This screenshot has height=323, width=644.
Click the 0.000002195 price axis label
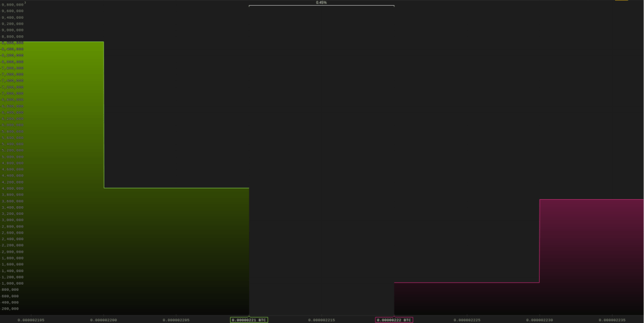click(x=31, y=320)
